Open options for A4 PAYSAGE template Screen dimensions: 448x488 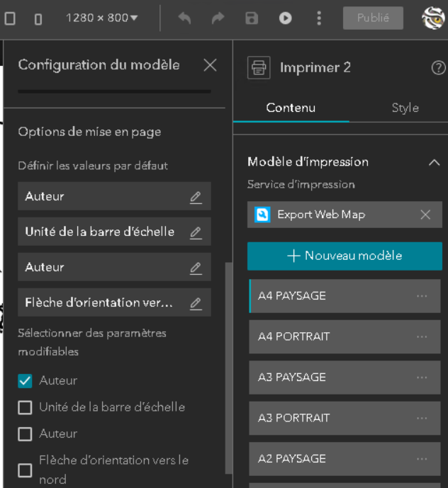coord(422,296)
